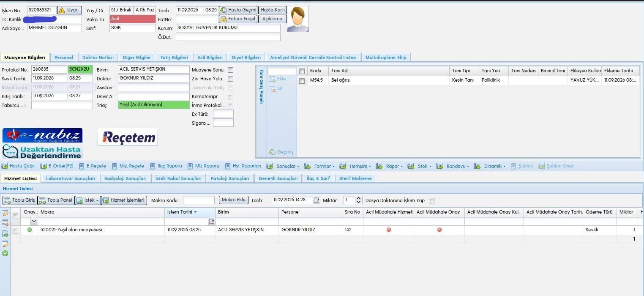Switch to the Doktor Notları tab
The width and height of the screenshot is (644, 296).
tap(98, 58)
